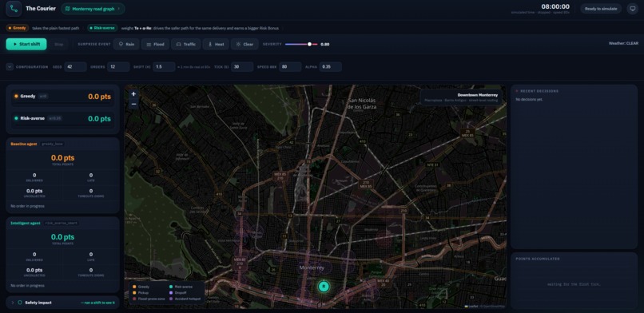Click the Stop button

pyautogui.click(x=59, y=44)
